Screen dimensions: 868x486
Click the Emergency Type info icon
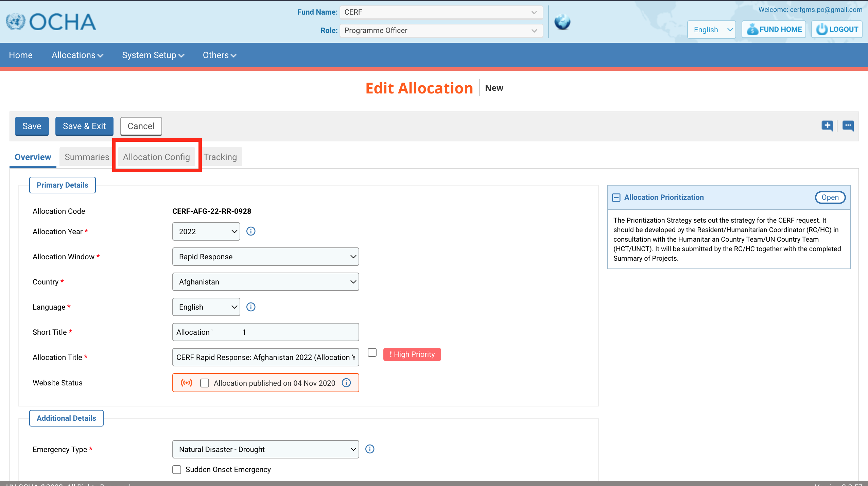(370, 449)
